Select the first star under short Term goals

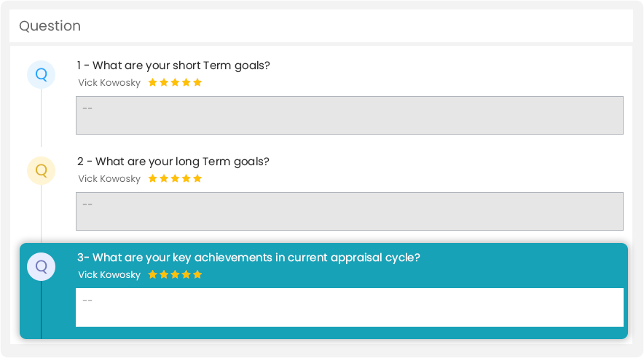(x=153, y=82)
